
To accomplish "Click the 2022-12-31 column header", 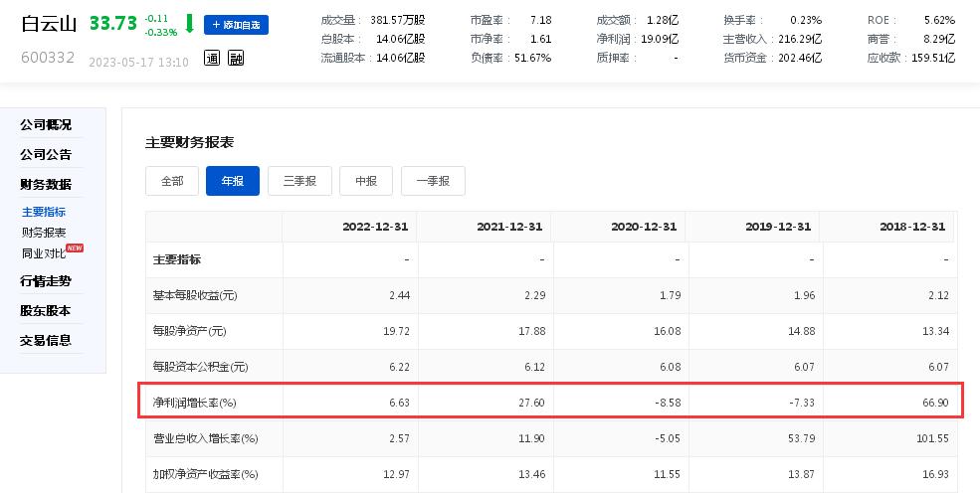I will pyautogui.click(x=375, y=227).
